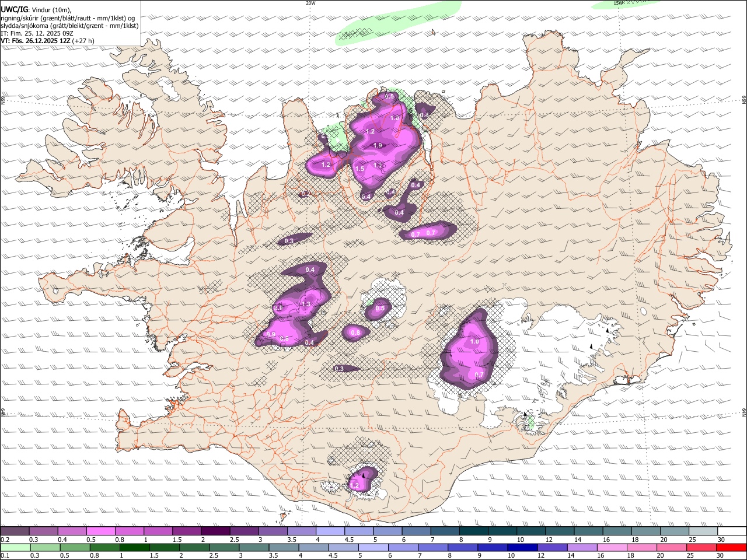
Task: Select the pale green 0.1 swatch in bottom legend row
Action: 15,547
